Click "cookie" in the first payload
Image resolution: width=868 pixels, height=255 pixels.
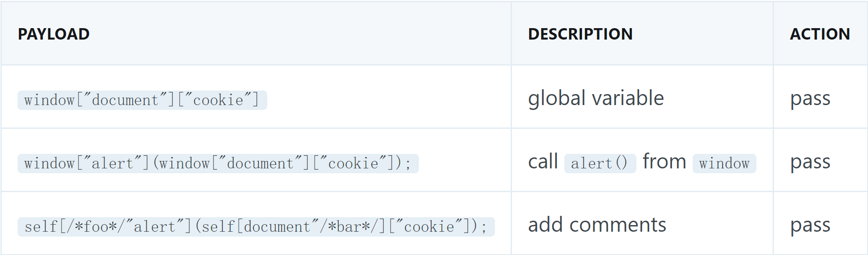pos(218,100)
